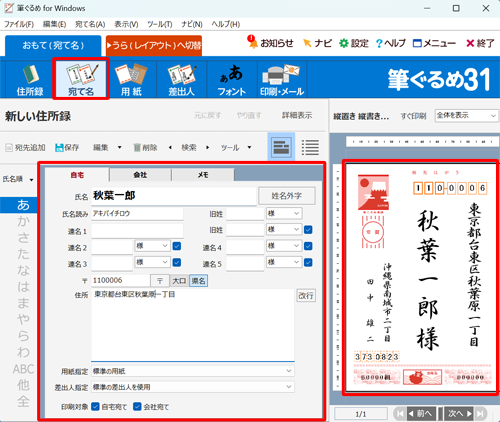The width and height of the screenshot is (500, 422).
Task: Click 前へ previous page button
Action: click(x=422, y=414)
